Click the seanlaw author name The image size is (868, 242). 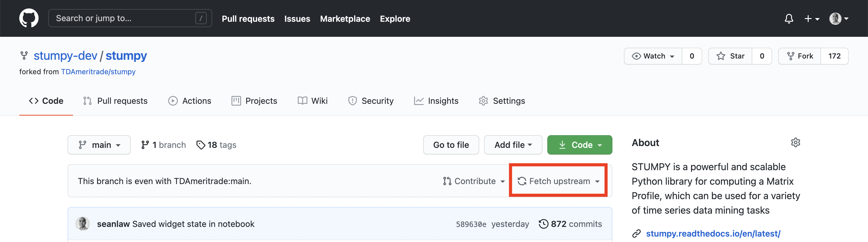click(113, 224)
